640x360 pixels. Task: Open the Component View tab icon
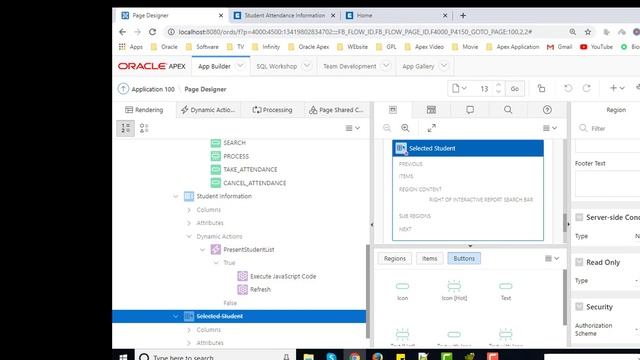(431, 110)
